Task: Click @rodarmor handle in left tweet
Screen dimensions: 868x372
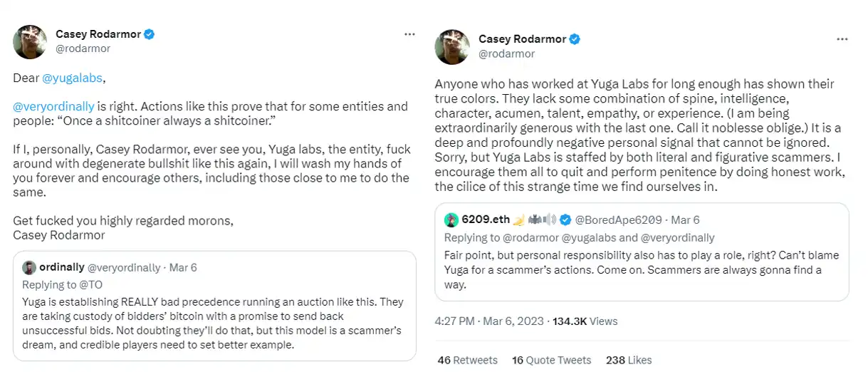Action: point(83,48)
